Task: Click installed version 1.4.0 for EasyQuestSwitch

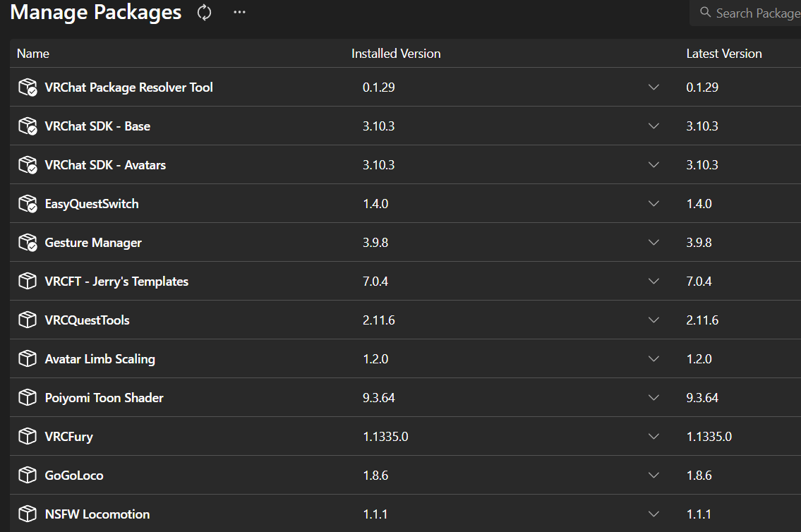Action: (x=375, y=204)
